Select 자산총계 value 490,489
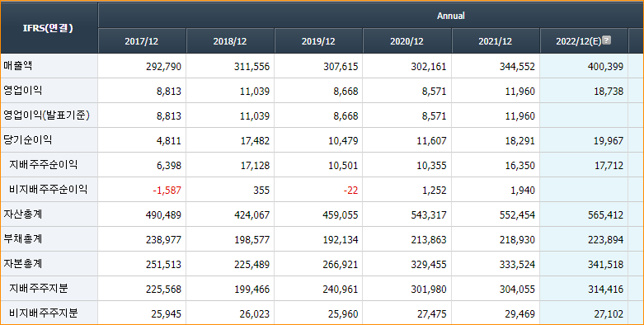Image resolution: width=644 pixels, height=325 pixels. tap(163, 215)
